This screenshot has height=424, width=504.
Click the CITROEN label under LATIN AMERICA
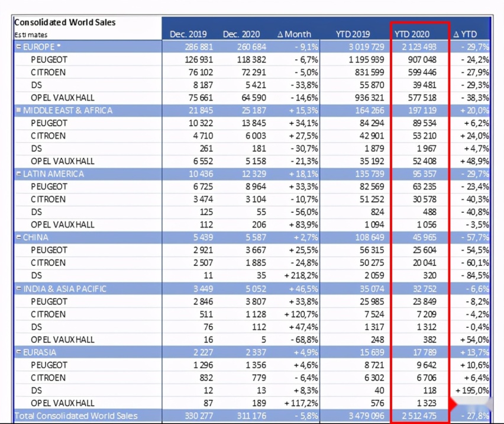[49, 199]
